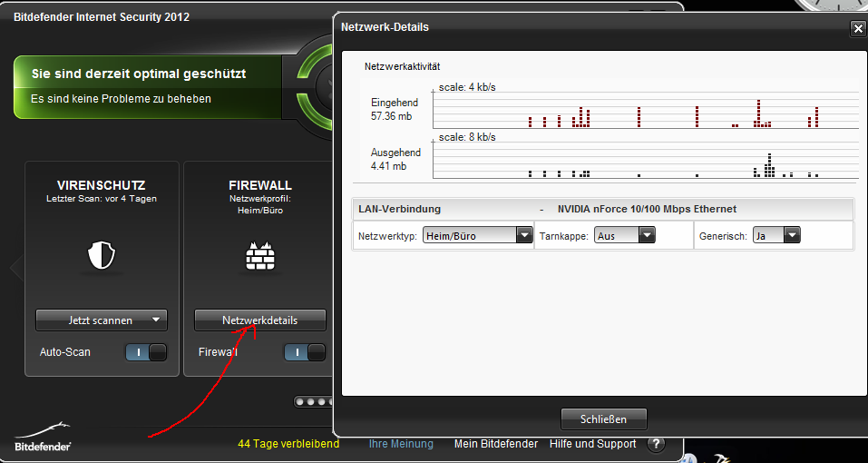Click the scale: 4 kb/s label

467,87
